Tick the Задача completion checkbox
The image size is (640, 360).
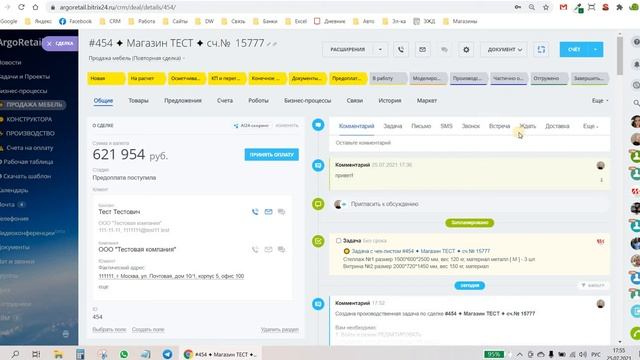tap(338, 240)
